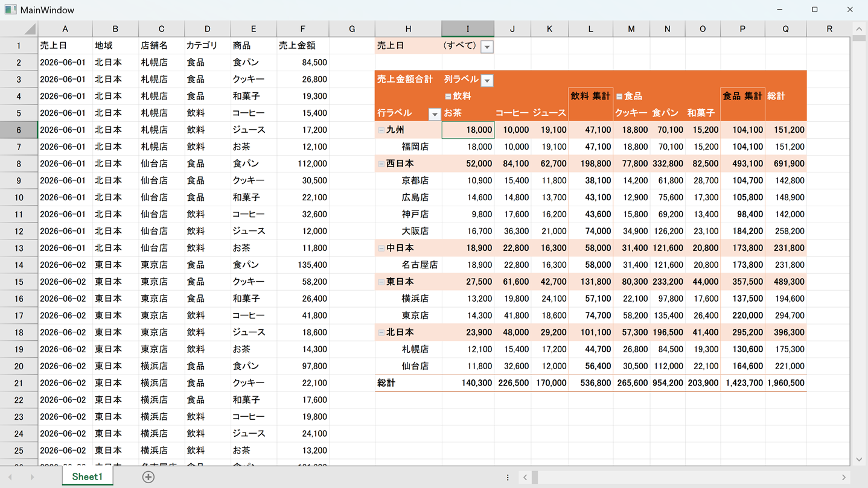This screenshot has height=488, width=868.
Task: Select pivot total value 954,200
Action: [x=667, y=383]
